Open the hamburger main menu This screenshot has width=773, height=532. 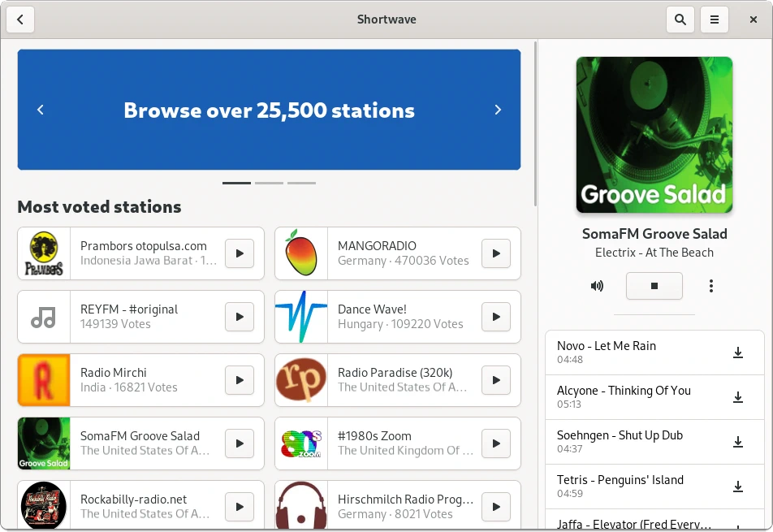pyautogui.click(x=715, y=19)
